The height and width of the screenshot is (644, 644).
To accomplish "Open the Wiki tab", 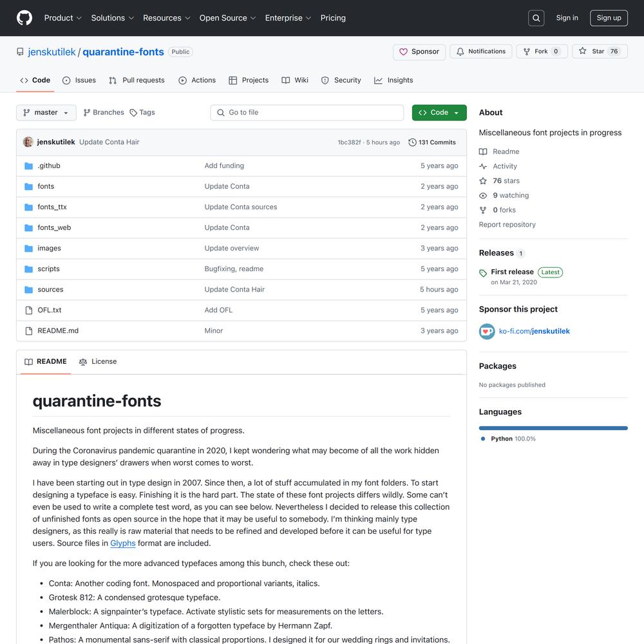I will pos(295,80).
